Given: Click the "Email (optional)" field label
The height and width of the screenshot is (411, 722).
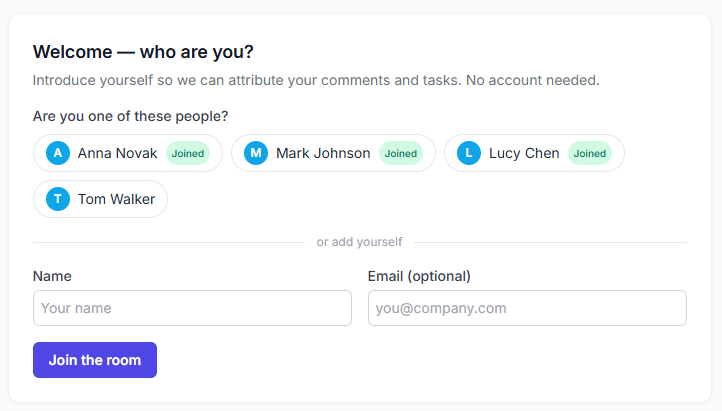Looking at the screenshot, I should (419, 276).
